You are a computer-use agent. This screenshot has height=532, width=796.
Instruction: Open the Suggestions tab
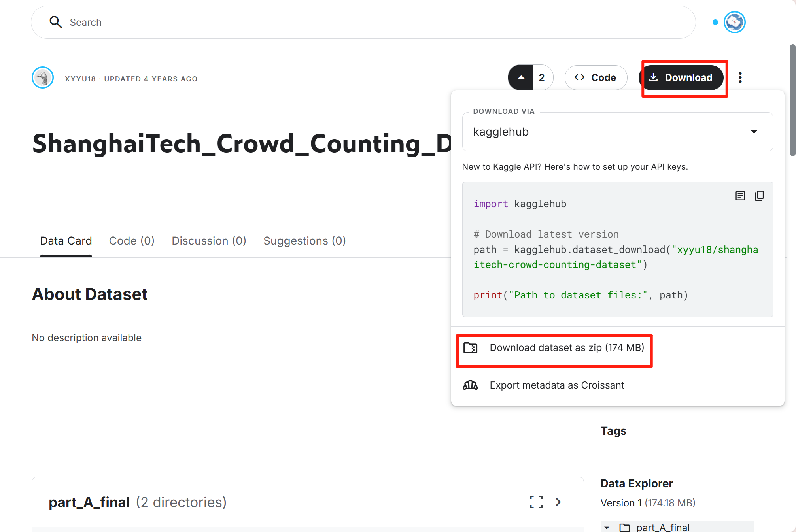coord(304,241)
